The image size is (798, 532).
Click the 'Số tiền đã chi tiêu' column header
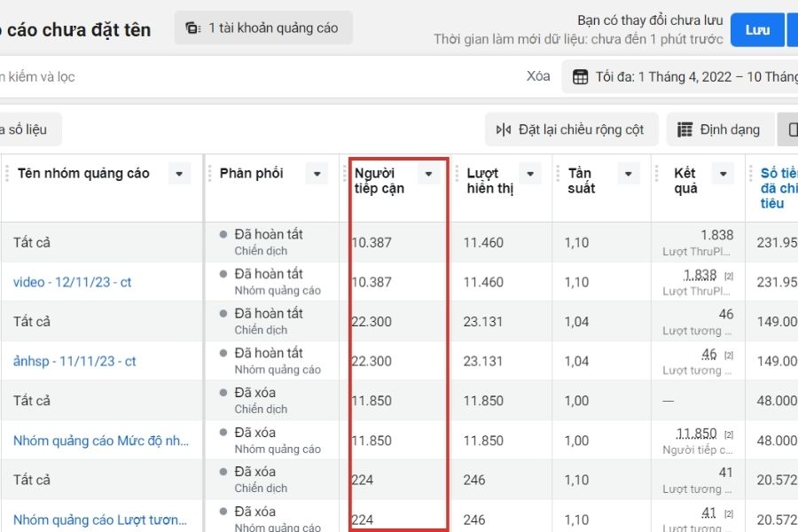(x=778, y=188)
